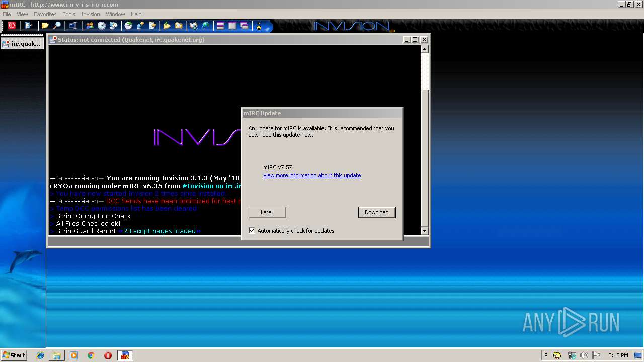Click the color palette toolbar icon
Screen dimensions: 644x362
click(114, 26)
